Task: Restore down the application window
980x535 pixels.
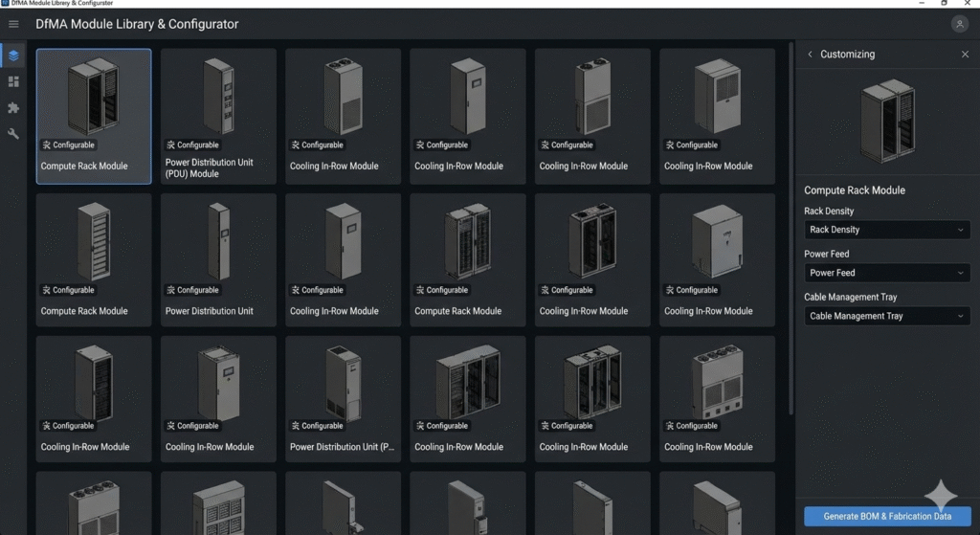Action: click(944, 3)
